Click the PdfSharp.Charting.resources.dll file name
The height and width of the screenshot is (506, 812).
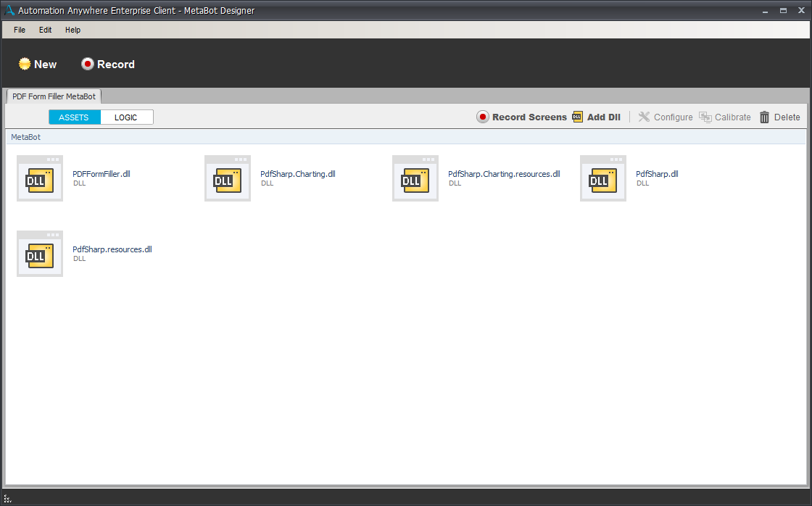(x=504, y=174)
